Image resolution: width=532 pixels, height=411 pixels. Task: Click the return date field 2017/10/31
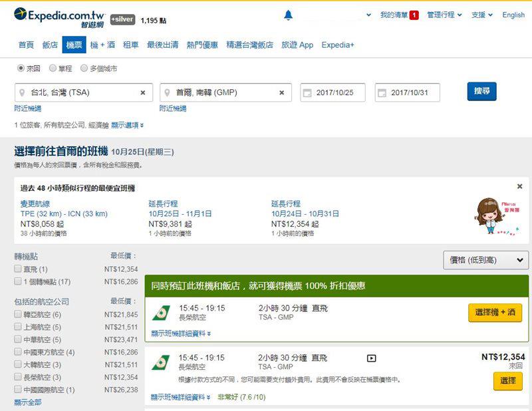(x=408, y=92)
